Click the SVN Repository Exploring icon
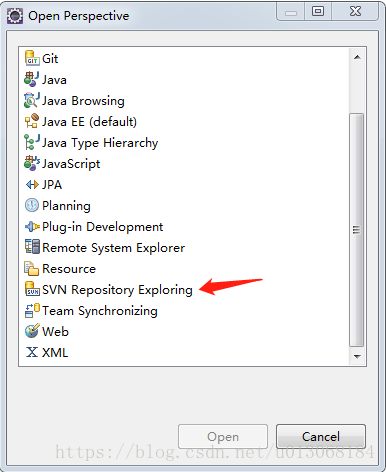This screenshot has width=386, height=472. click(32, 289)
